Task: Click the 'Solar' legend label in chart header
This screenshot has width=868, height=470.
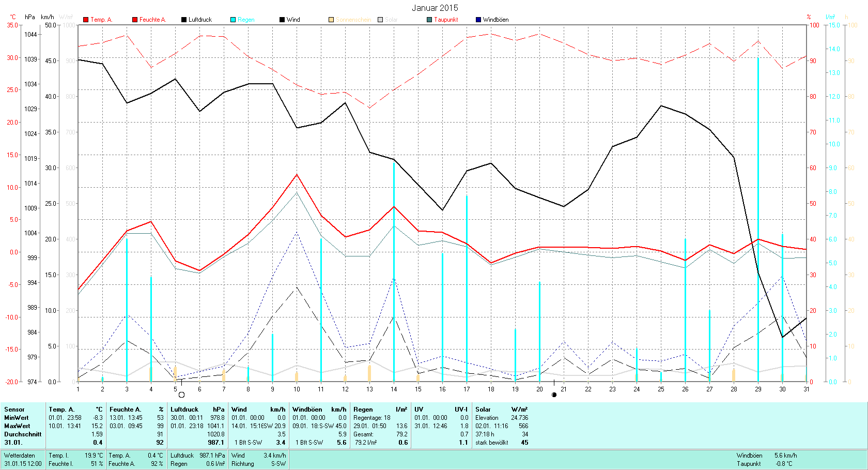Action: click(x=391, y=20)
